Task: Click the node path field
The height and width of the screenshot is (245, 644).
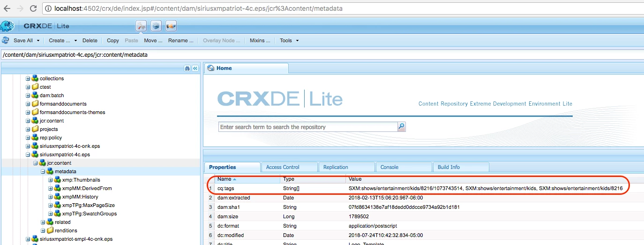Action: click(x=322, y=55)
